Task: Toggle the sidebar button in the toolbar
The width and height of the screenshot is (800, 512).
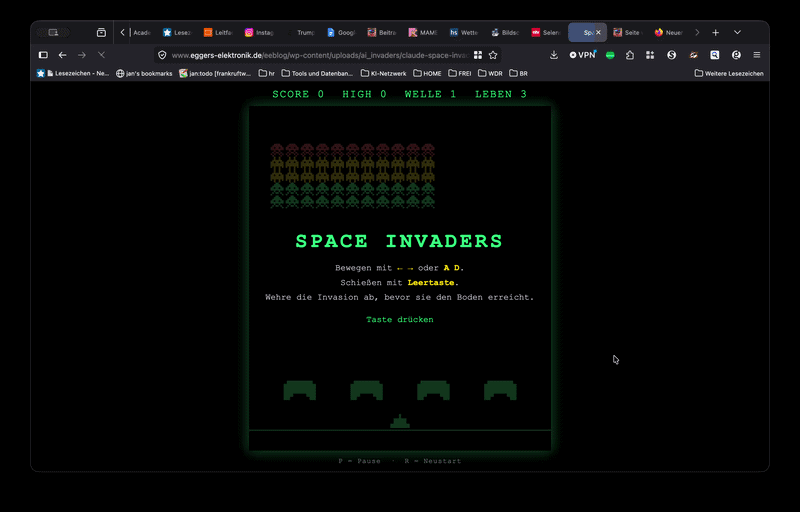Action: (x=43, y=55)
